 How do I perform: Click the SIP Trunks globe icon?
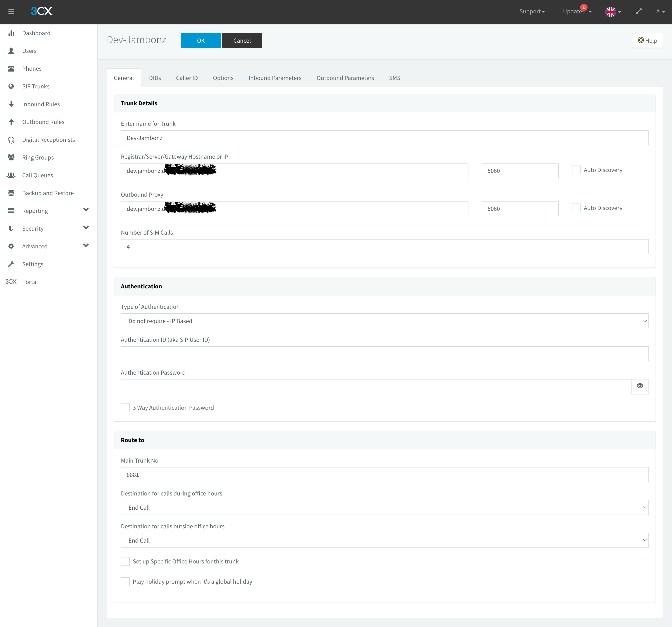[x=11, y=86]
